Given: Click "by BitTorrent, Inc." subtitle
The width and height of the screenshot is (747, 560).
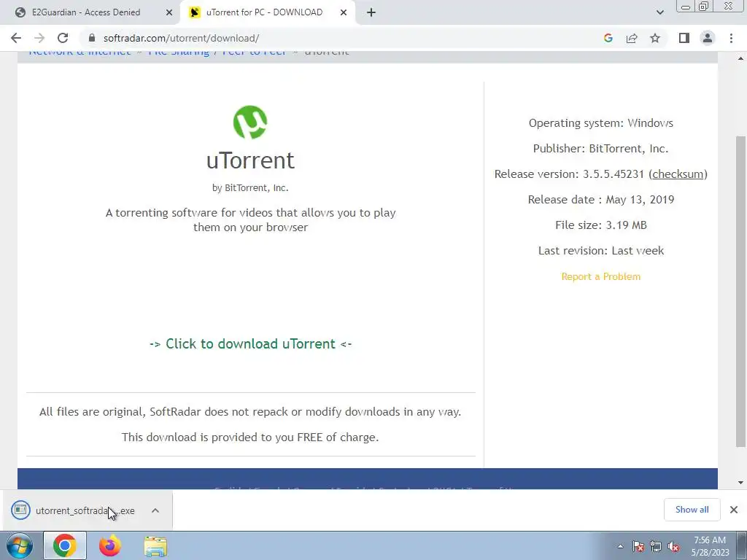Looking at the screenshot, I should pyautogui.click(x=251, y=188).
